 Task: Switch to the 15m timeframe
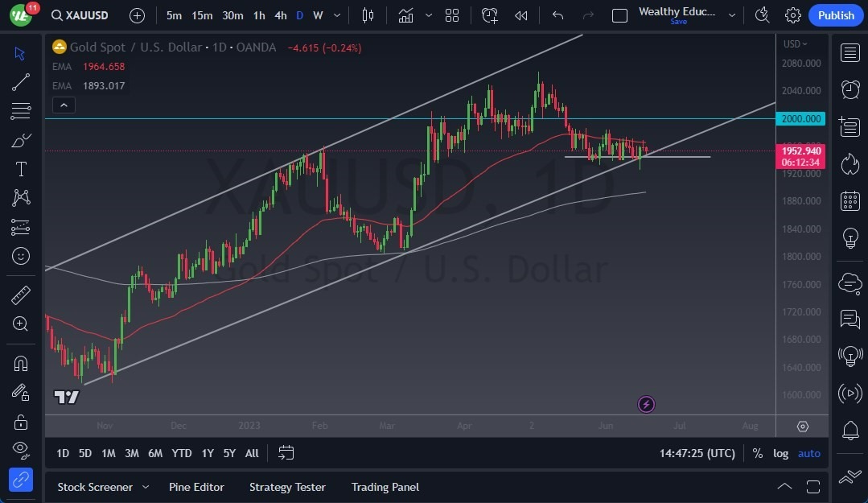(202, 15)
